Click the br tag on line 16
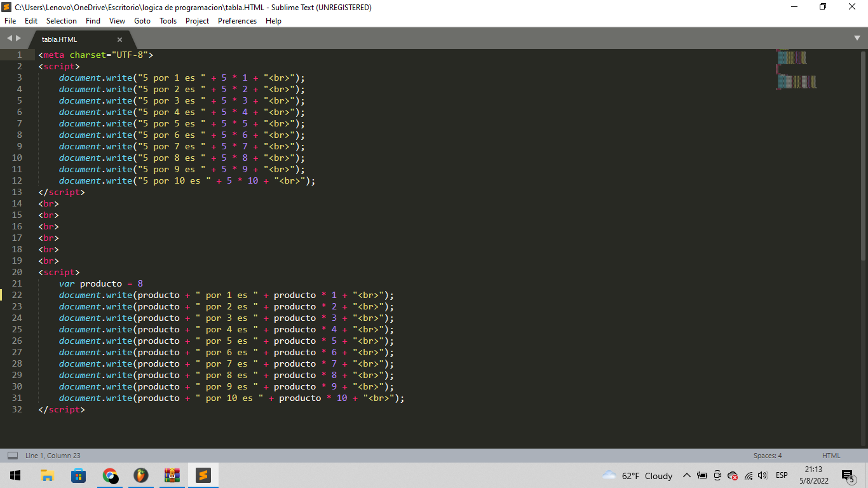This screenshot has height=488, width=868. 48,226
